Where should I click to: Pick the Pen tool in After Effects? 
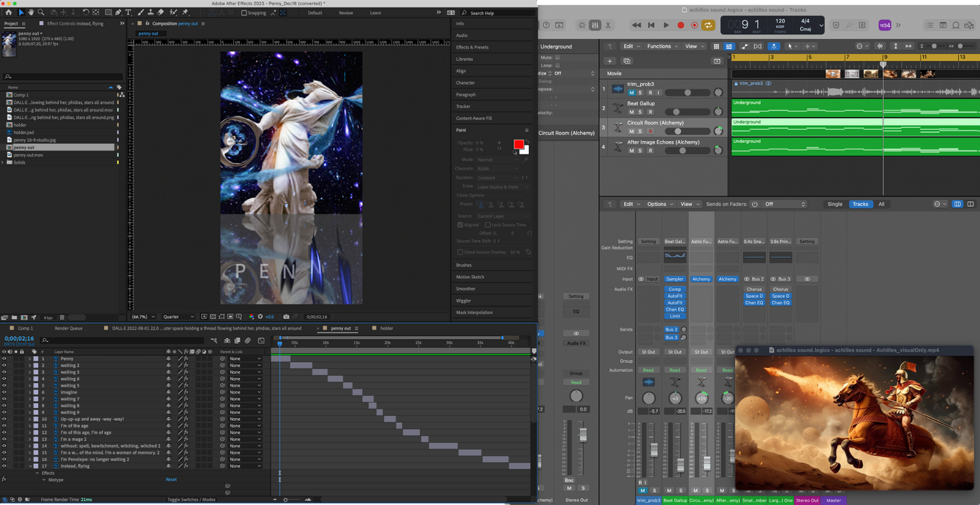pyautogui.click(x=118, y=12)
